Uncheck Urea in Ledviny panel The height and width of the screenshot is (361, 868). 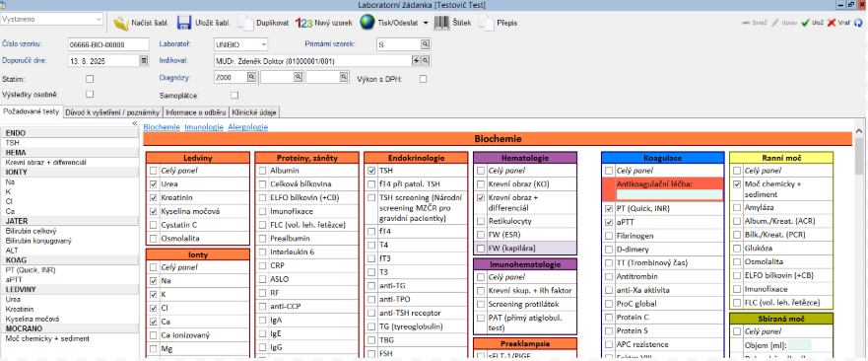pyautogui.click(x=153, y=184)
